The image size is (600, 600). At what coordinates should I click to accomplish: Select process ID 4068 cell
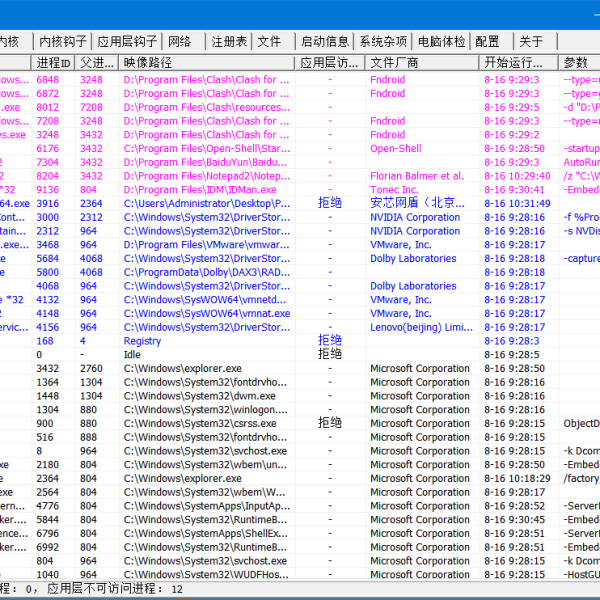[x=48, y=286]
